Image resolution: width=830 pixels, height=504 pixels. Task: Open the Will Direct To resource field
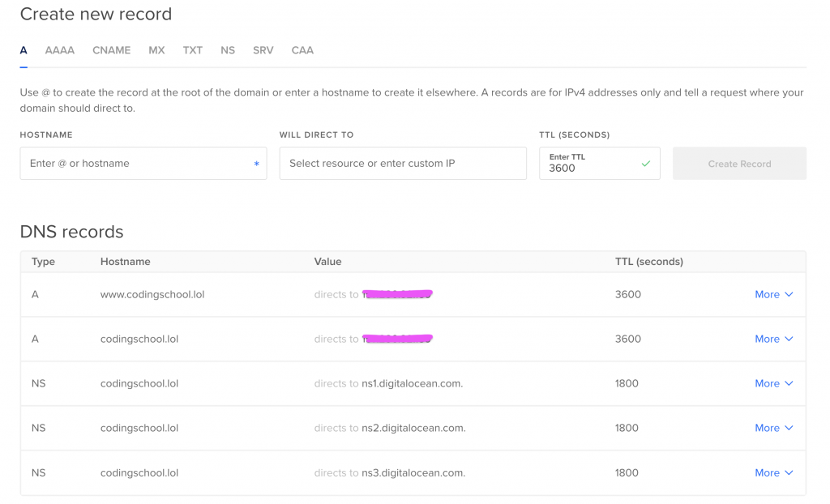402,164
